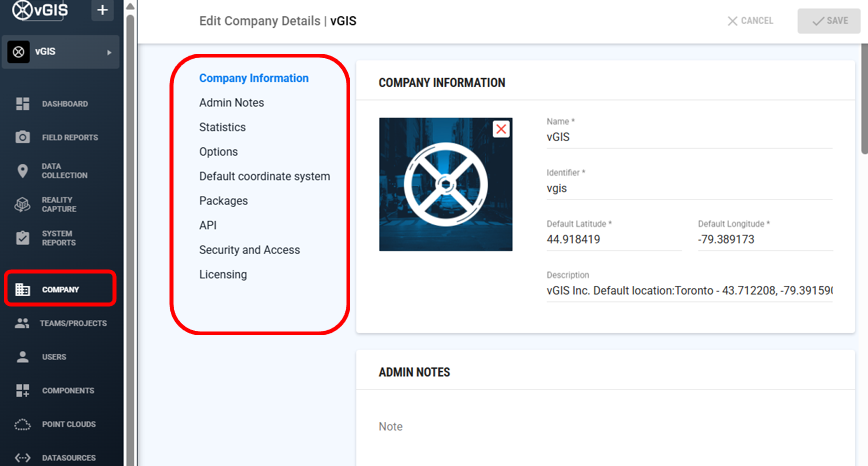Open Components grid icon
Screen dimensions: 868x466
coord(23,390)
